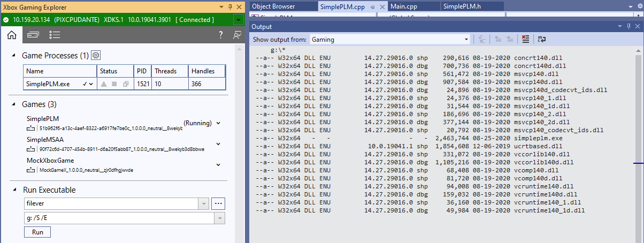Click the concrt140.dll output line
This screenshot has height=243, width=644.
coord(409,57)
